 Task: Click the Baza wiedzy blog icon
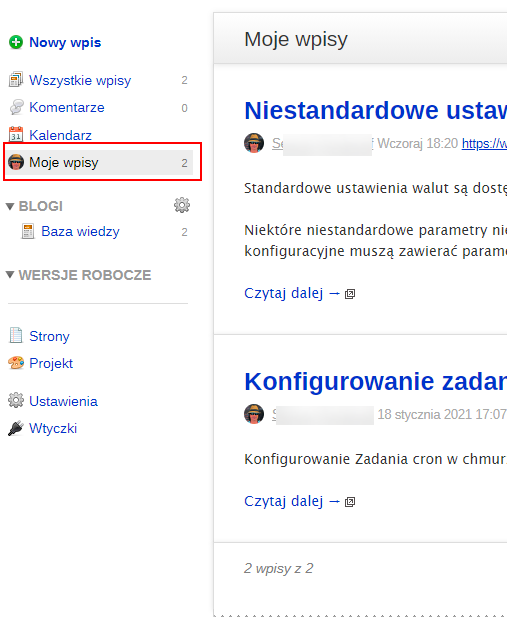pyautogui.click(x=28, y=231)
